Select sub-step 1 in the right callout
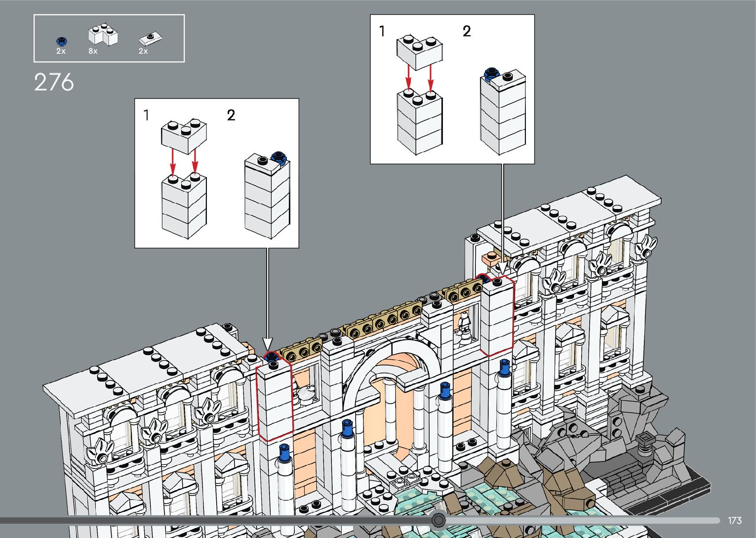Viewport: 756px width, 538px height. (x=382, y=31)
